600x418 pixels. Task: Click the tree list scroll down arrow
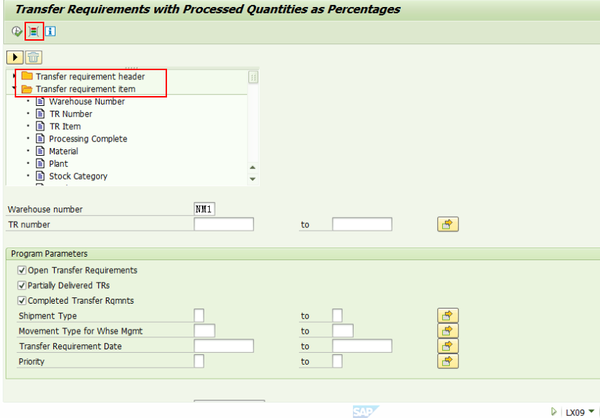click(x=253, y=179)
